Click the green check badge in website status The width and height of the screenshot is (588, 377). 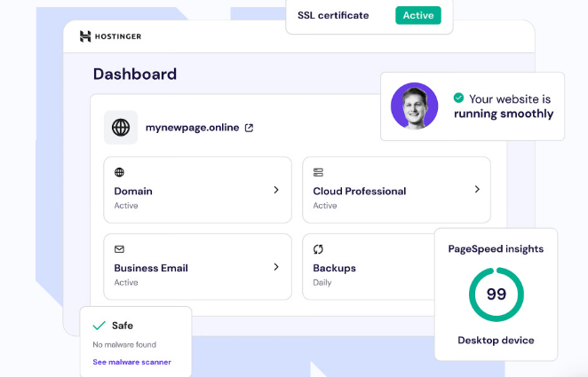pos(458,98)
